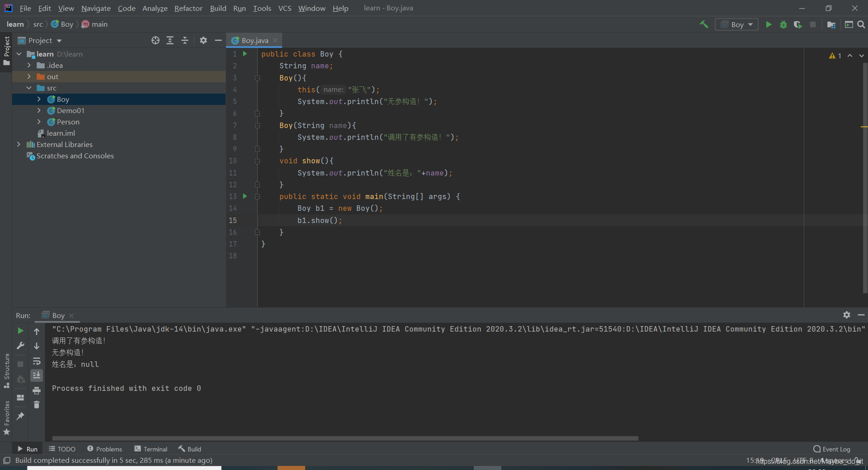The height and width of the screenshot is (470, 868).
Task: Toggle Favorites tool window on left stripe
Action: coord(6,418)
